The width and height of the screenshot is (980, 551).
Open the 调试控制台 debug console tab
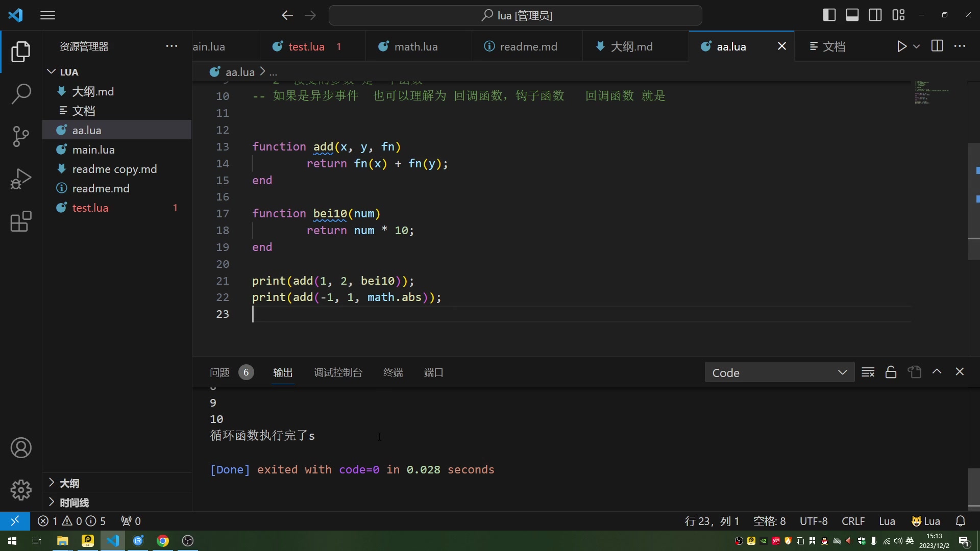(x=338, y=372)
